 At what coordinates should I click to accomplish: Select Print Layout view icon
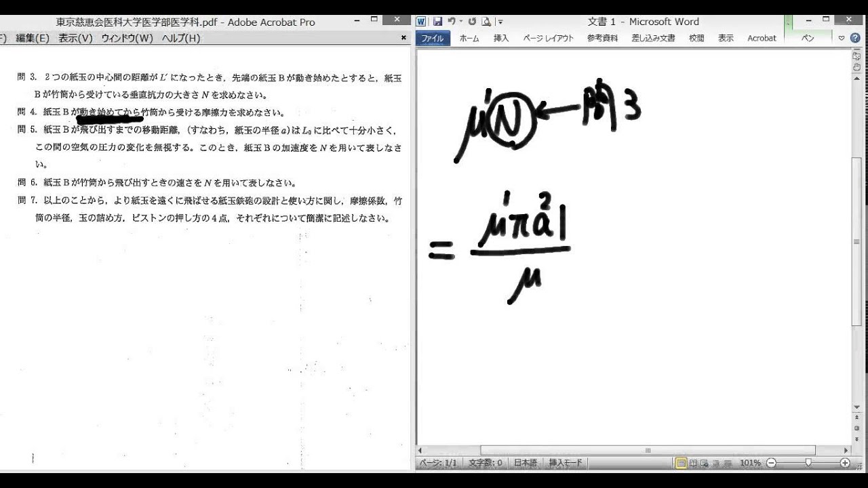click(x=681, y=463)
